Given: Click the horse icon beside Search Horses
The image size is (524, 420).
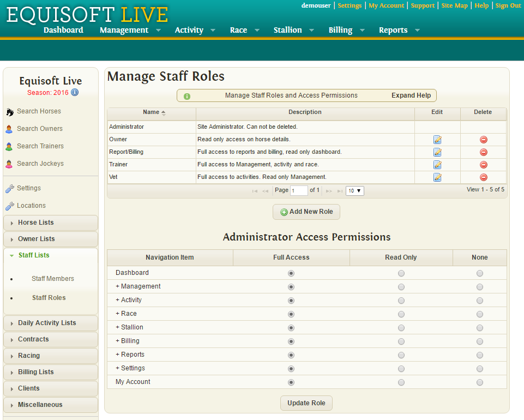Looking at the screenshot, I should (x=10, y=112).
